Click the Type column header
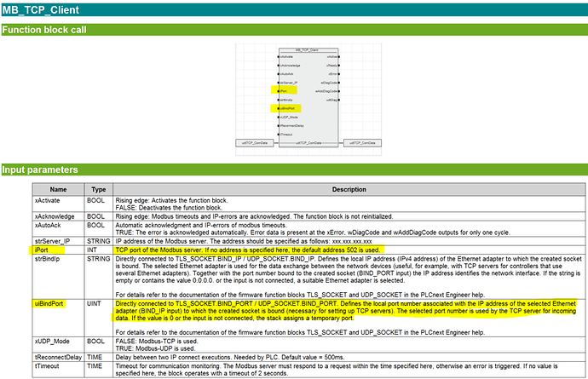Image resolution: width=588 pixels, height=379 pixels. point(98,189)
